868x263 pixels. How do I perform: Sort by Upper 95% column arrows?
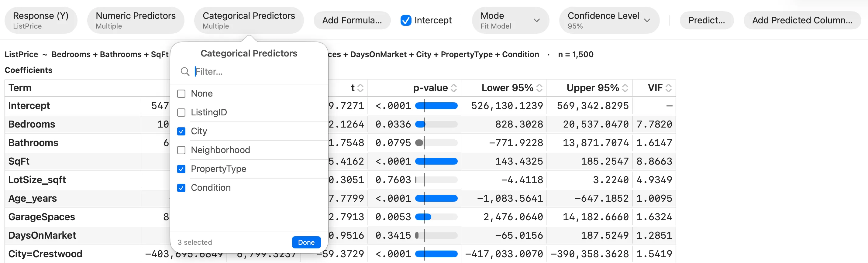point(625,88)
